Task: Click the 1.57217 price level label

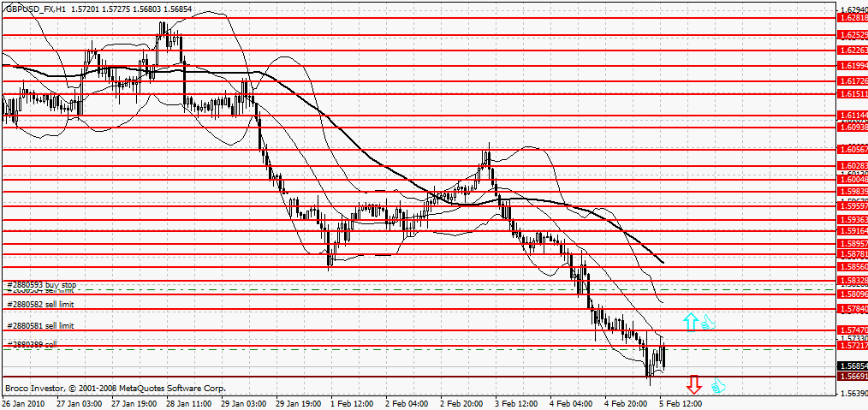Action: click(853, 345)
